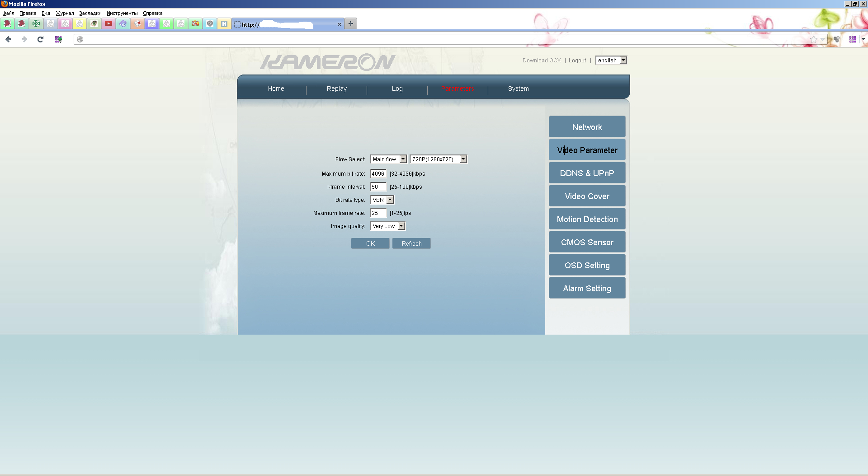Open the YouTube pinned tab
Screen dimensions: 868x476
(x=108, y=23)
